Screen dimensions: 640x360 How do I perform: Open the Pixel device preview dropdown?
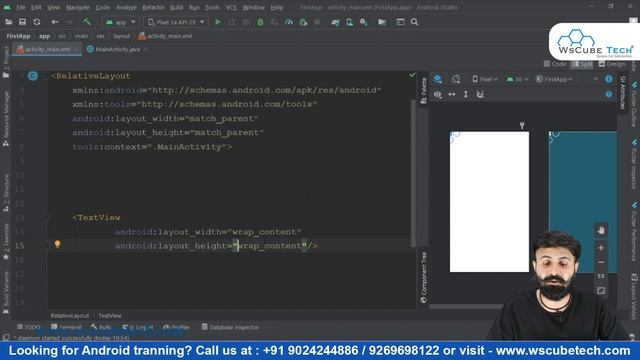[485, 79]
